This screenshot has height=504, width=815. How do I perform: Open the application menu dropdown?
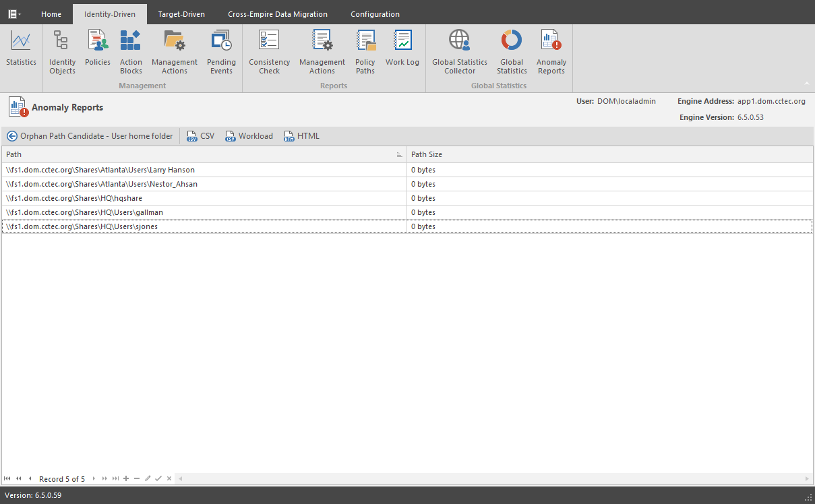pyautogui.click(x=14, y=14)
